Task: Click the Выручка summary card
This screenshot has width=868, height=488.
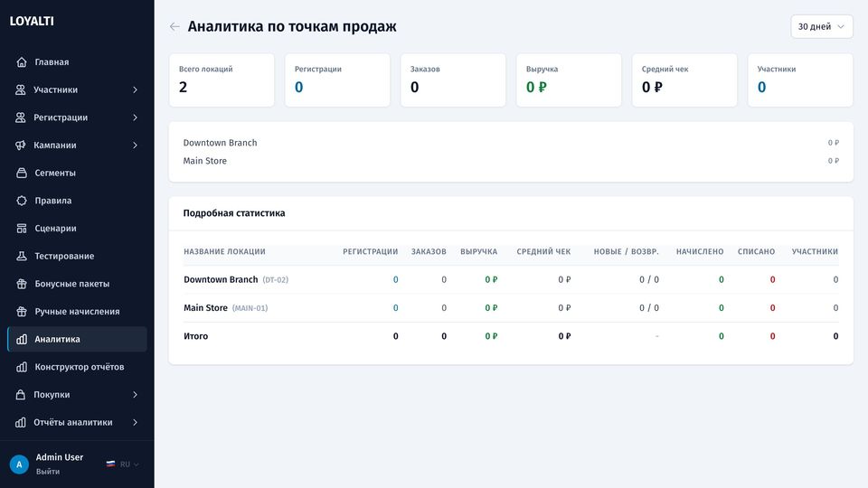Action: 569,80
